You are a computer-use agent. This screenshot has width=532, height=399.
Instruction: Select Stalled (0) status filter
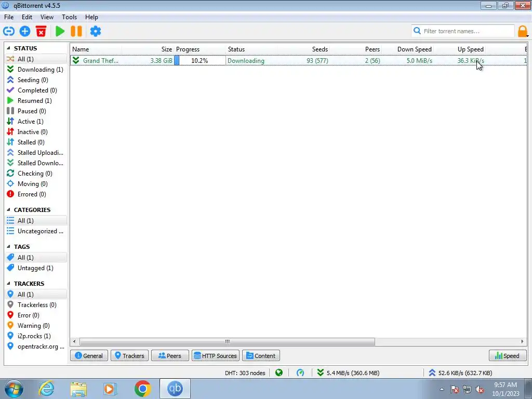(35, 142)
